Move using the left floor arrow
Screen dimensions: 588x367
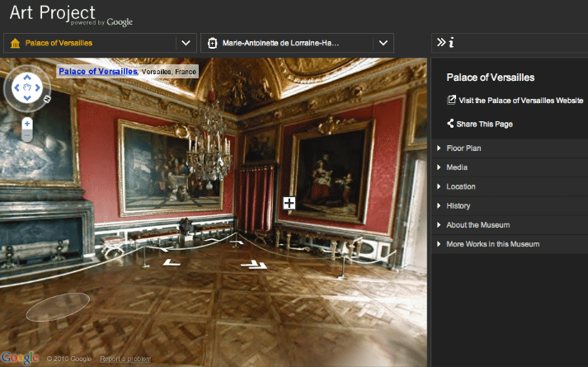(172, 263)
